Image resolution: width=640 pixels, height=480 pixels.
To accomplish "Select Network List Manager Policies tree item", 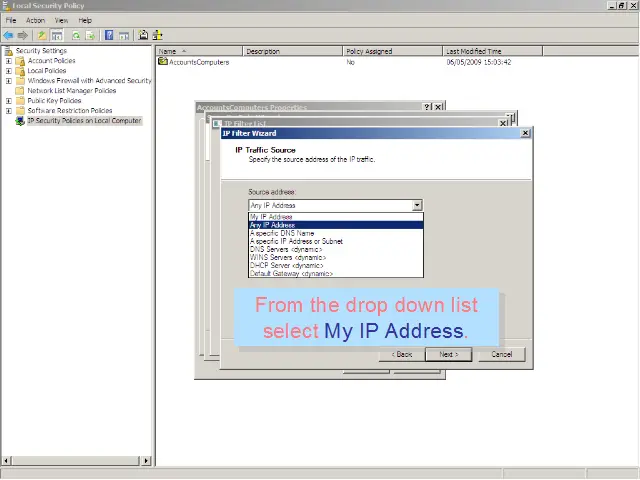I will [x=71, y=91].
